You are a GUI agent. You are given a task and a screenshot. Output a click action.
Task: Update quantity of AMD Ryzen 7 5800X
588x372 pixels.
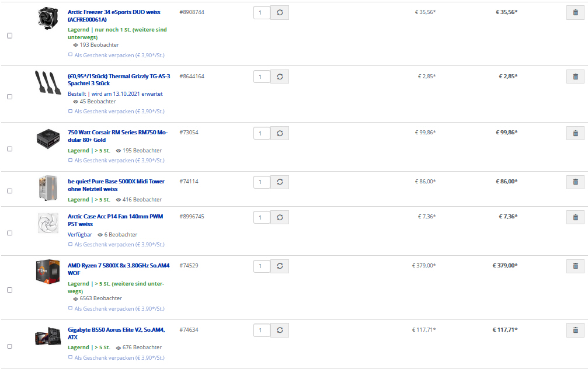click(x=280, y=266)
